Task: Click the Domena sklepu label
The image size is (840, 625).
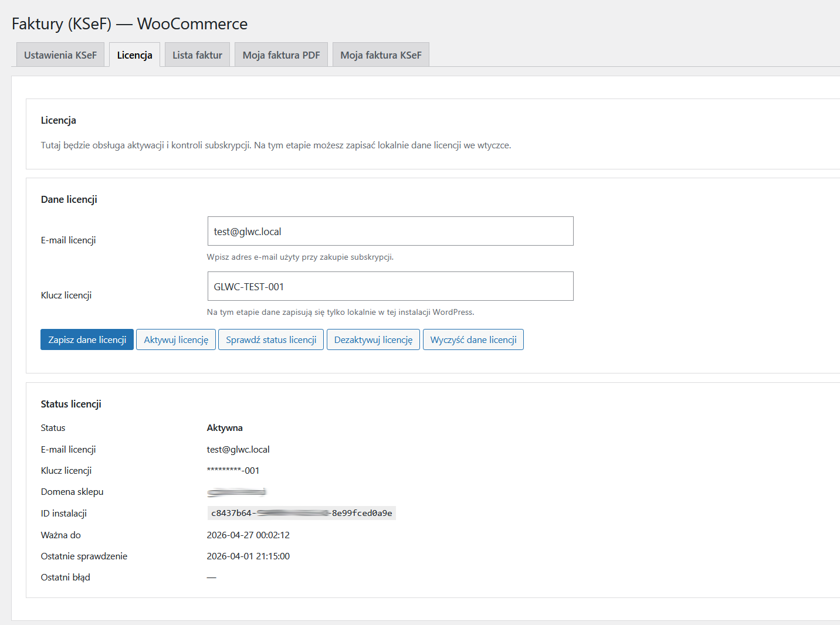Action: coord(72,492)
